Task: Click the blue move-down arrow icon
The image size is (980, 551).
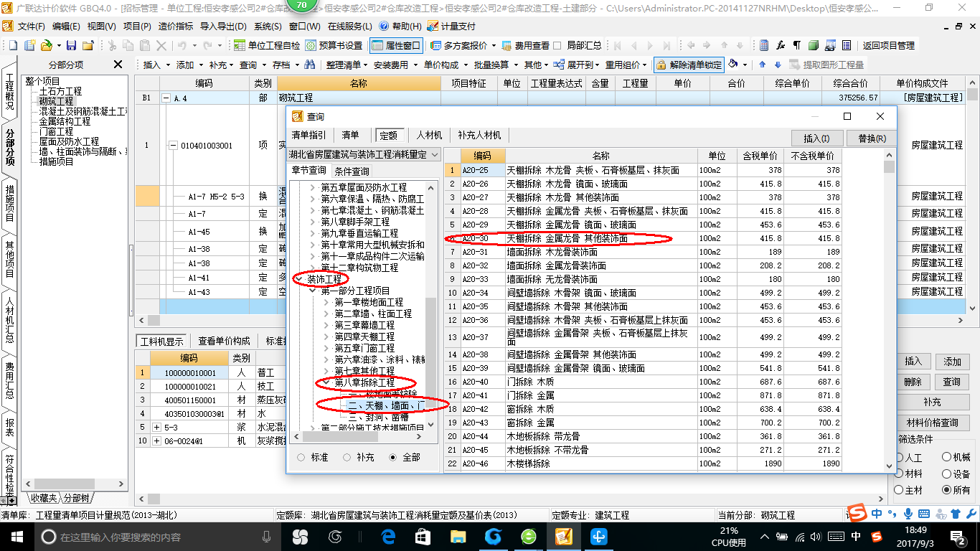Action: pos(776,65)
